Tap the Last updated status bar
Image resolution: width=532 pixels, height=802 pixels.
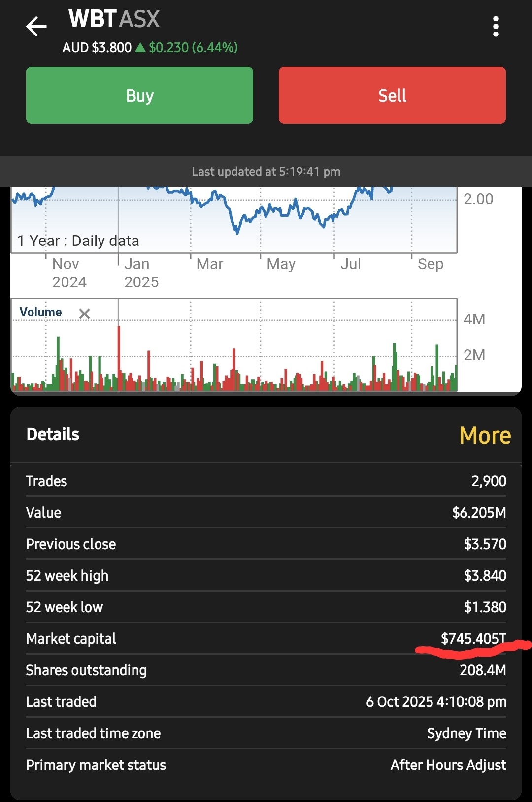tap(266, 172)
